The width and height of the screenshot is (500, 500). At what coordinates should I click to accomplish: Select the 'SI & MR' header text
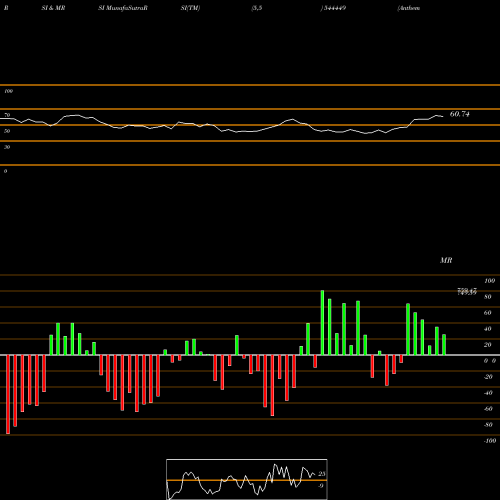click(x=53, y=8)
